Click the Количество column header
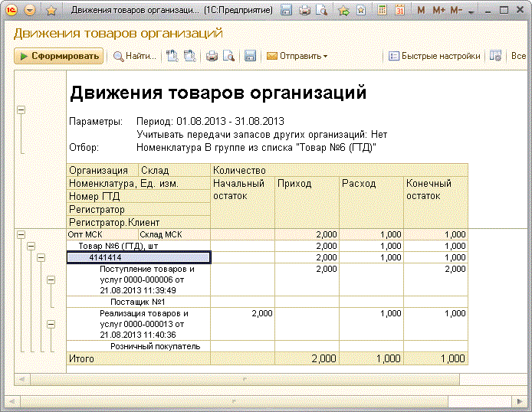 click(340, 170)
